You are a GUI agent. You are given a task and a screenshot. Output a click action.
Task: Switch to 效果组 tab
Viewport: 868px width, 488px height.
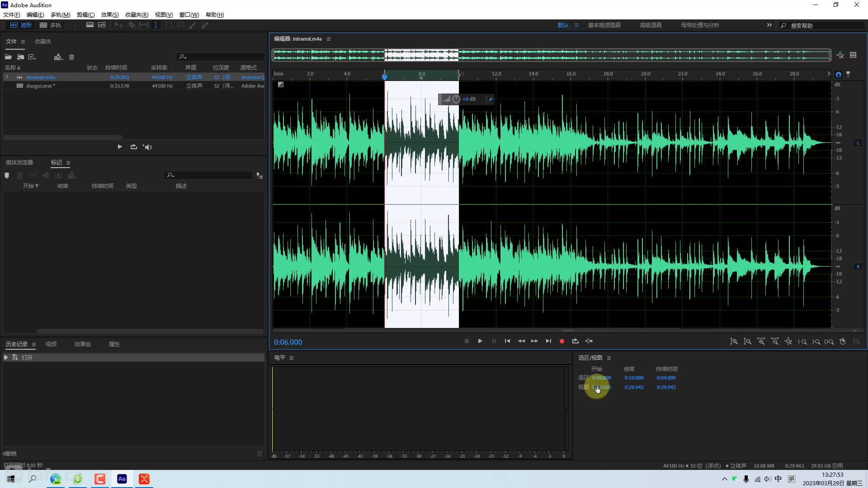tap(82, 344)
